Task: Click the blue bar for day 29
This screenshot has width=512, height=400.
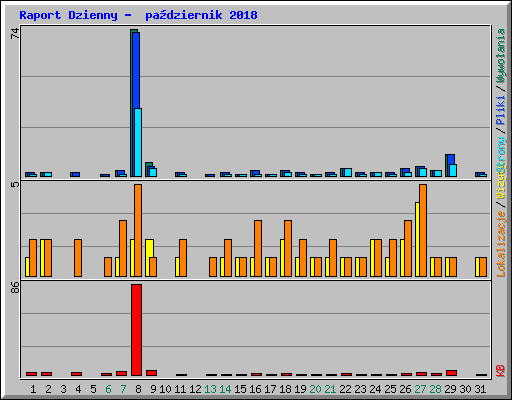Action: coord(451,159)
